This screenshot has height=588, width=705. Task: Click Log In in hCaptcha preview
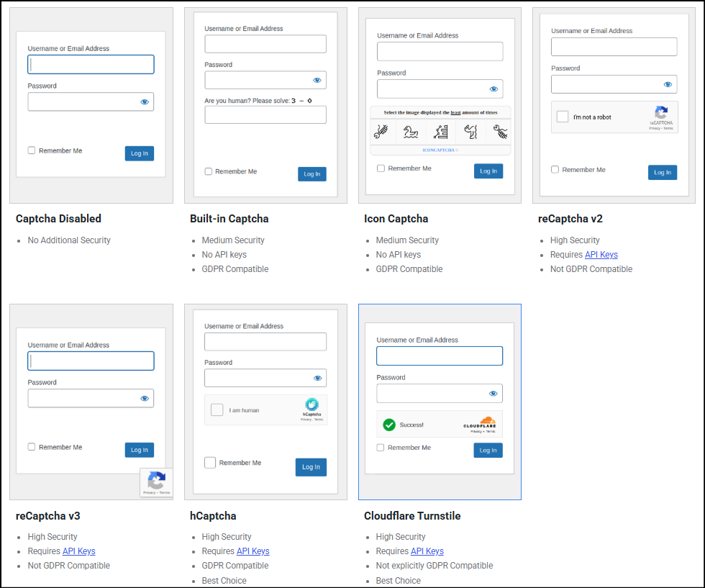[x=311, y=467]
